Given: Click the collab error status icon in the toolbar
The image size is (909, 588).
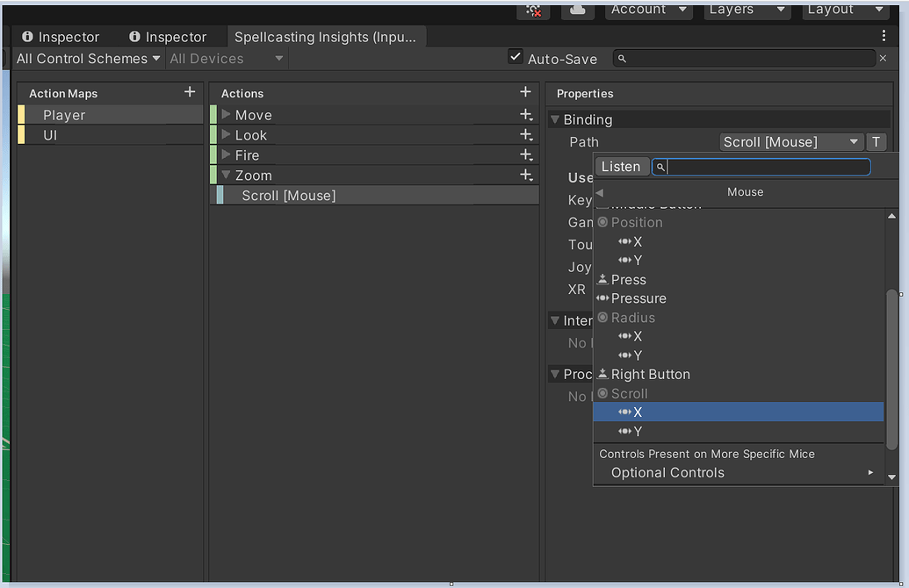Looking at the screenshot, I should [x=536, y=9].
